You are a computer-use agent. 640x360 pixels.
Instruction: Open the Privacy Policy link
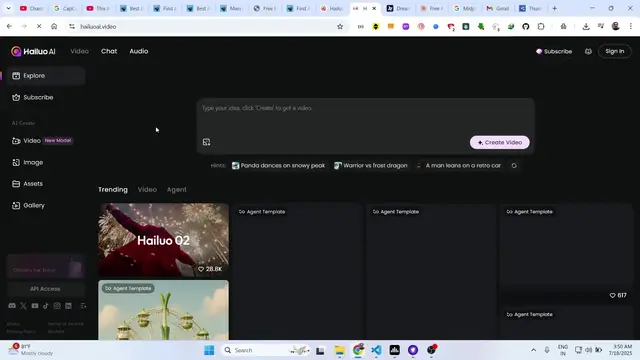(21, 331)
